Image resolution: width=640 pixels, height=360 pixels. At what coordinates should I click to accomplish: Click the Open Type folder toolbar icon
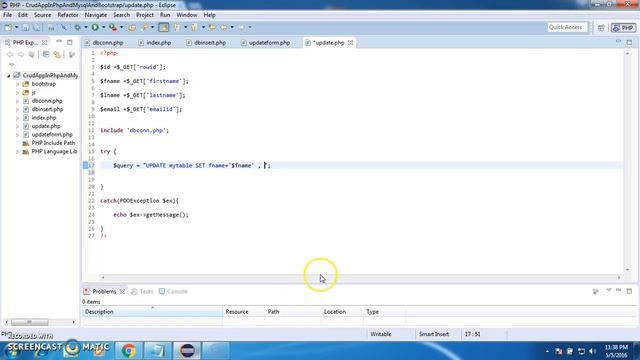[132, 27]
